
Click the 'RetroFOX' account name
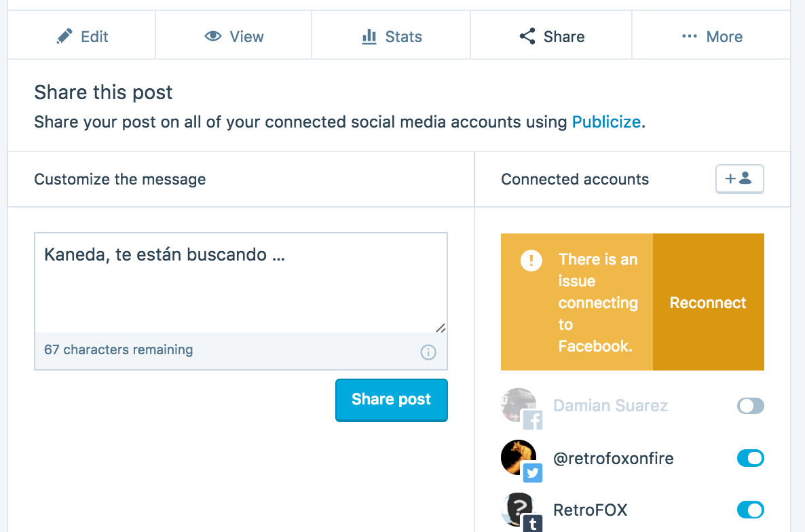click(590, 510)
